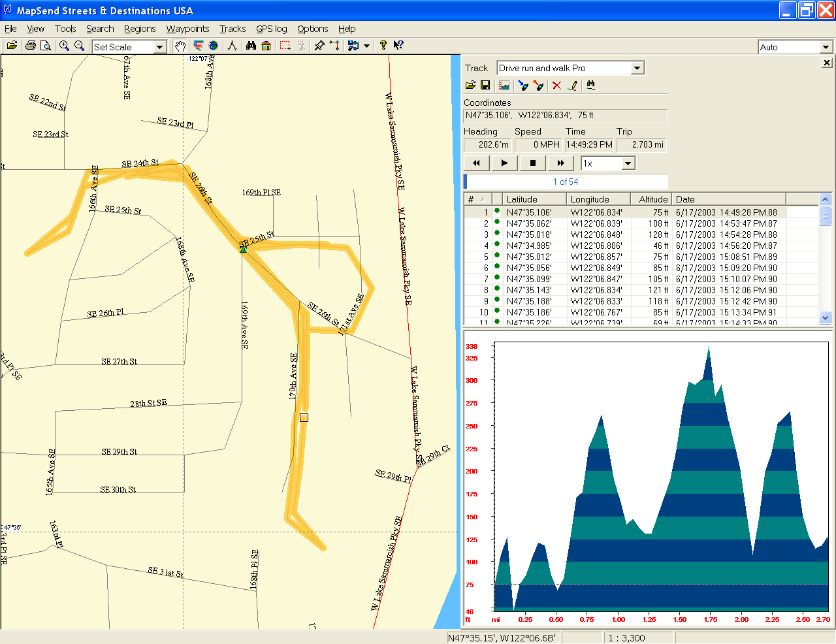
Task: Select the red dashed region selection tool
Action: pyautogui.click(x=285, y=46)
